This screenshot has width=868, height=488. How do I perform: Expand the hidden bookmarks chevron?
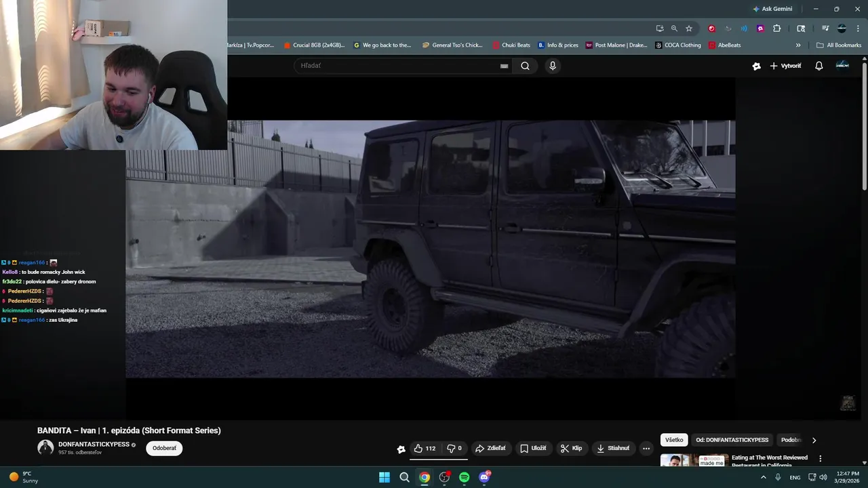point(798,45)
